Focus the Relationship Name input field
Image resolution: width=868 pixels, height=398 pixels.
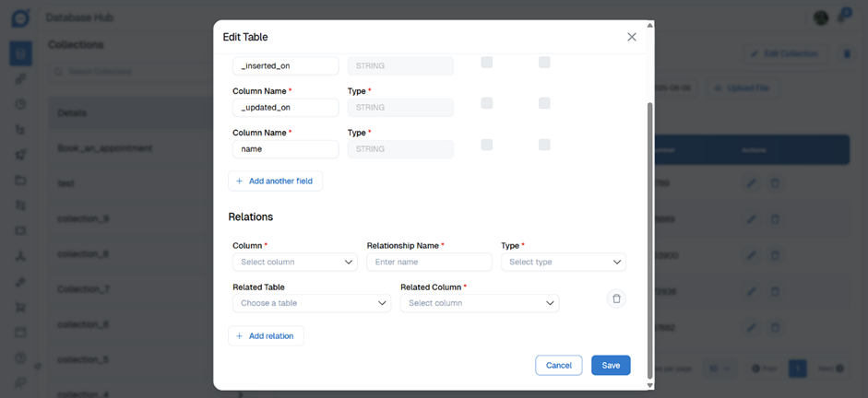[x=429, y=263]
